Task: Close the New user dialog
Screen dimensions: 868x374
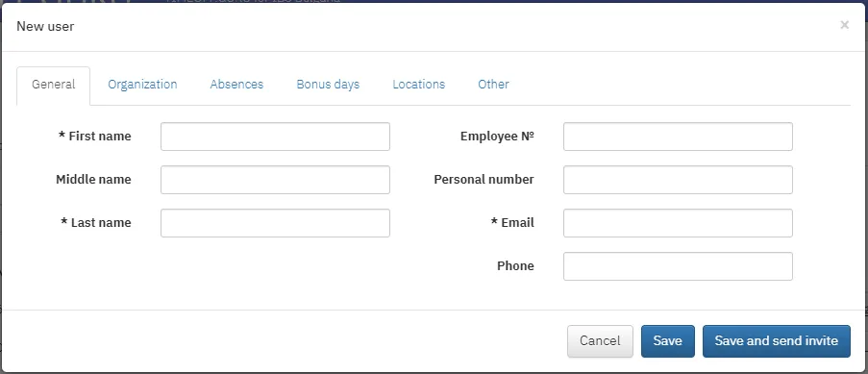Action: click(844, 25)
